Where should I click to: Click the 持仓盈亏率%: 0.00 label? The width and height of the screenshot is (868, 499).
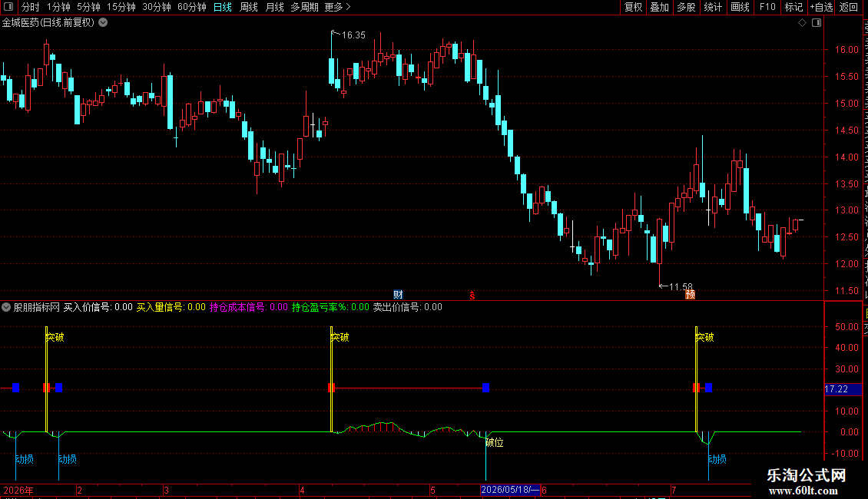coord(330,307)
